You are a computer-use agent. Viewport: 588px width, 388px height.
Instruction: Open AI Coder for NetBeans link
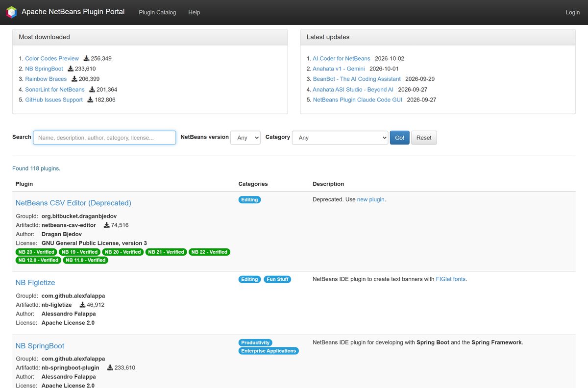[x=342, y=58]
